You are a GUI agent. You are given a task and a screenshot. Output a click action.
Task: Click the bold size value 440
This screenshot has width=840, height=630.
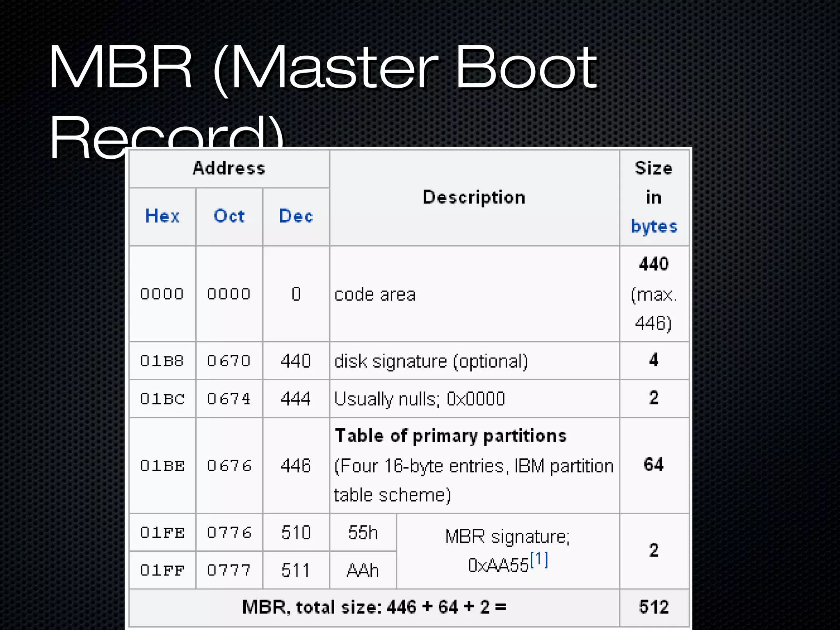click(654, 264)
